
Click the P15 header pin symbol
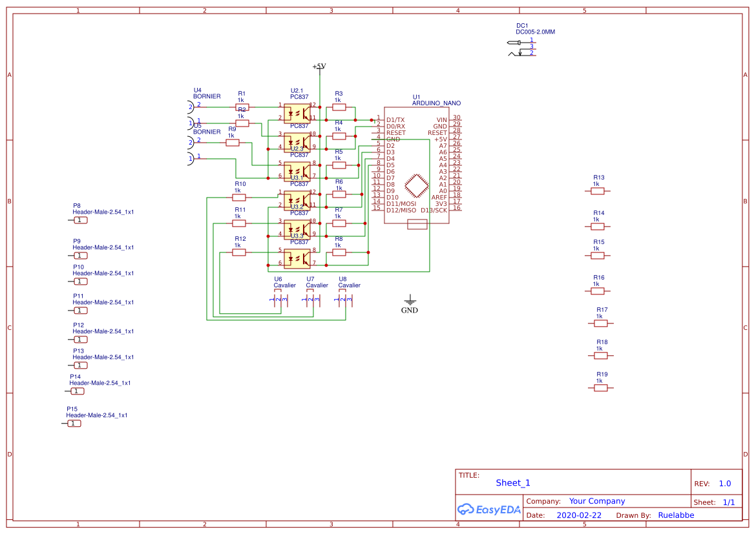[73, 424]
